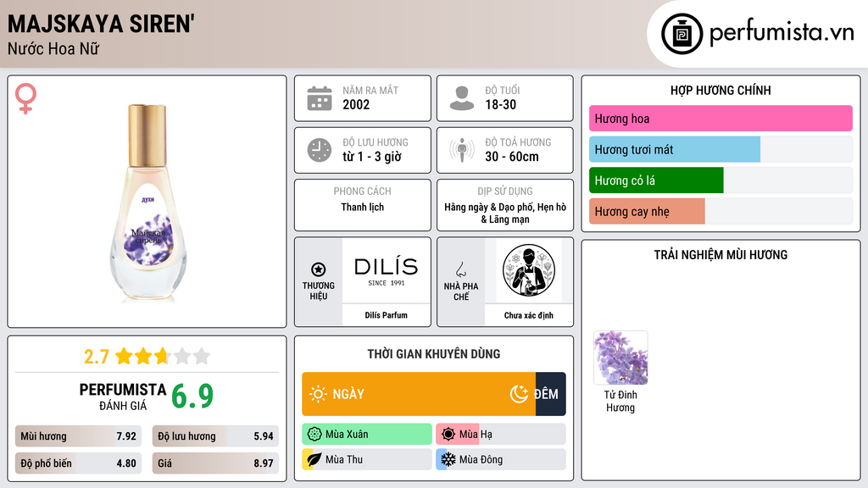Click the PERFUMISTA ĐÁNH GIÁ label

click(123, 396)
